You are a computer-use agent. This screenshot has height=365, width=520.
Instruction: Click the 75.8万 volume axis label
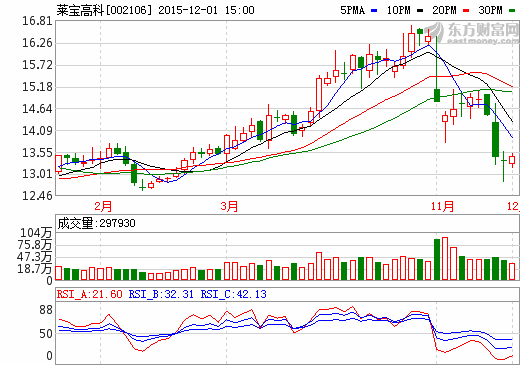click(35, 245)
